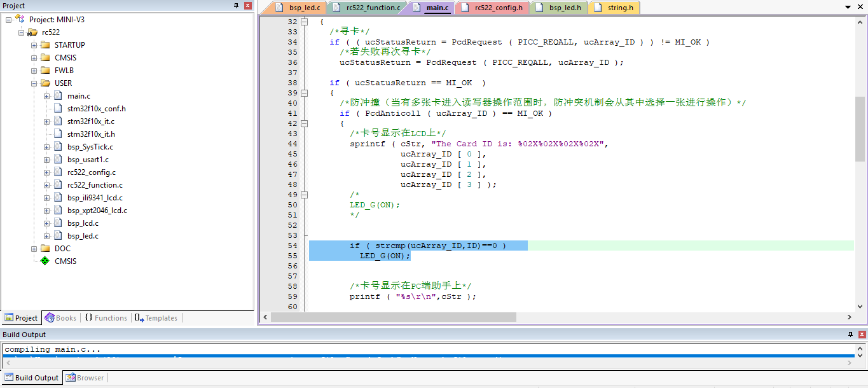Pin the Project panel with pushpin icon
This screenshot has width=868, height=388.
(237, 6)
